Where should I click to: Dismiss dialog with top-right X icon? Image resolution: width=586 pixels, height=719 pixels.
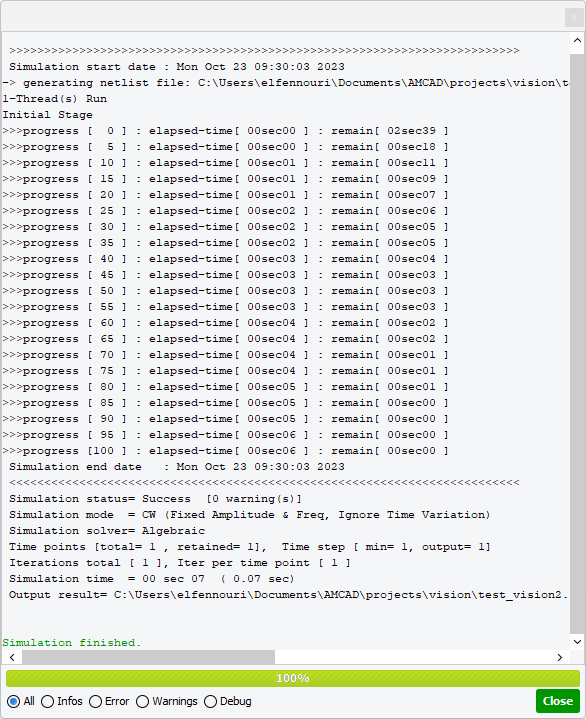[574, 17]
